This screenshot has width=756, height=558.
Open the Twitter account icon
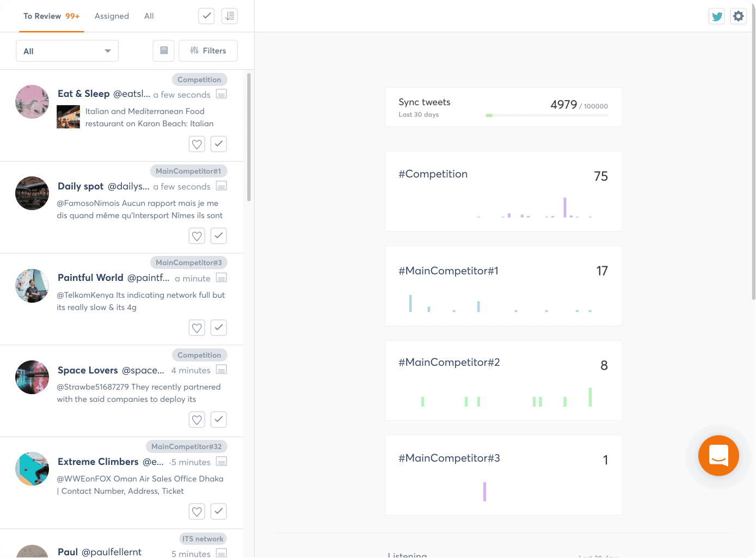[717, 16]
